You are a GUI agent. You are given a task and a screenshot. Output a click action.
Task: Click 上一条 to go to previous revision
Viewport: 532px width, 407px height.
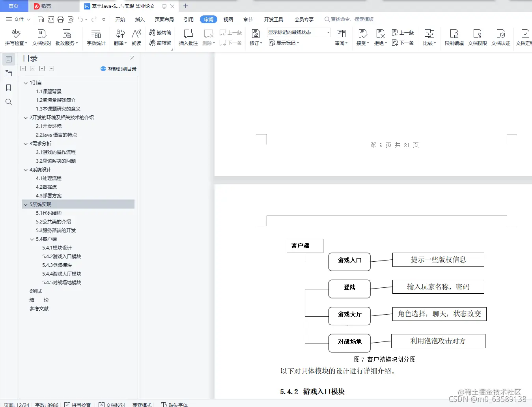click(x=403, y=33)
